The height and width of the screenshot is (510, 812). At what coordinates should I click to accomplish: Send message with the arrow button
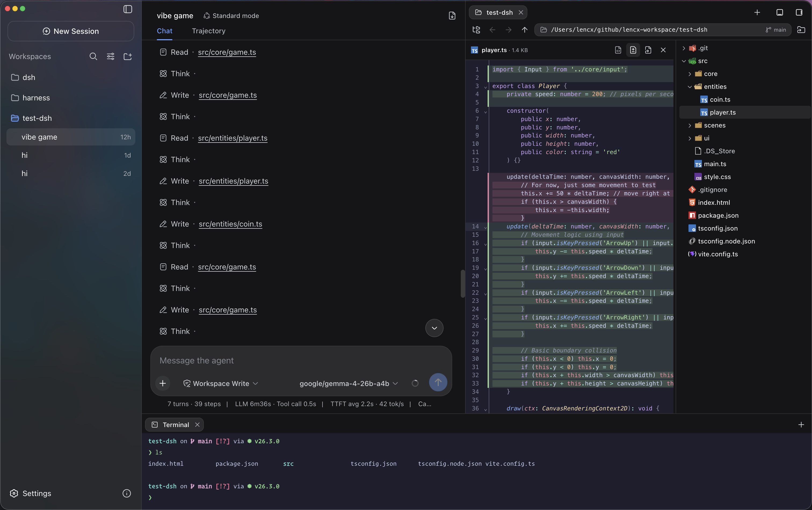click(x=438, y=382)
